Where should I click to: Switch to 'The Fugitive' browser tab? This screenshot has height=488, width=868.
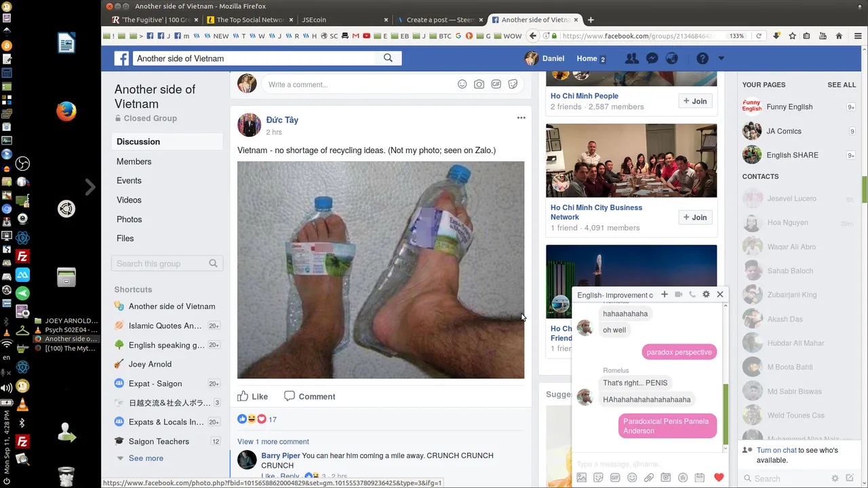156,20
